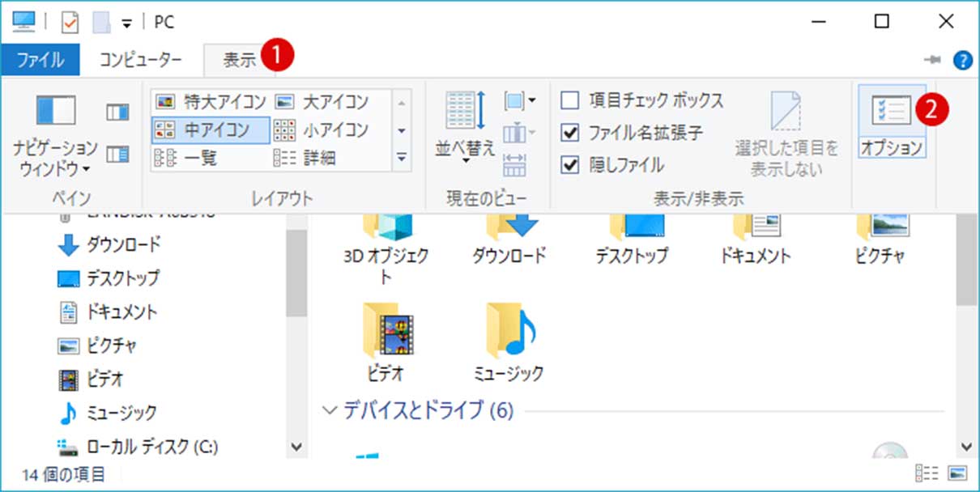Screen dimensions: 980x492
Task: Expand the layout gallery more arrow
Action: [402, 157]
